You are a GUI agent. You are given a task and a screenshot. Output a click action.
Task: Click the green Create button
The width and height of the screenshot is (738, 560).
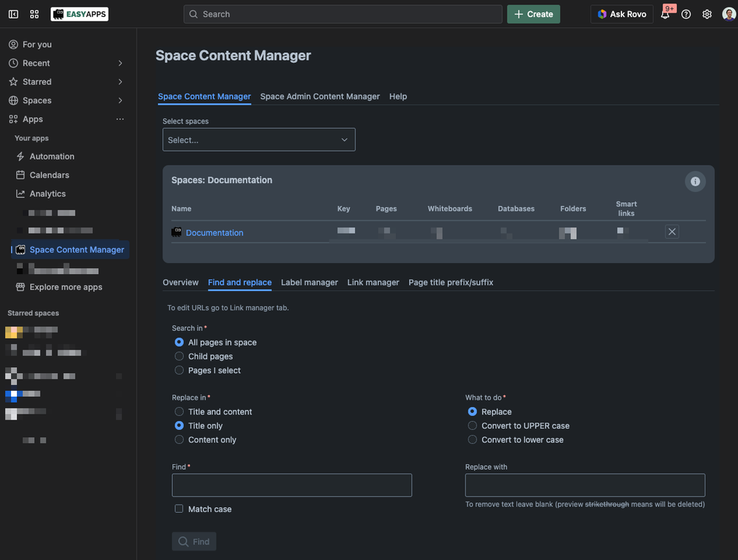[x=533, y=14]
